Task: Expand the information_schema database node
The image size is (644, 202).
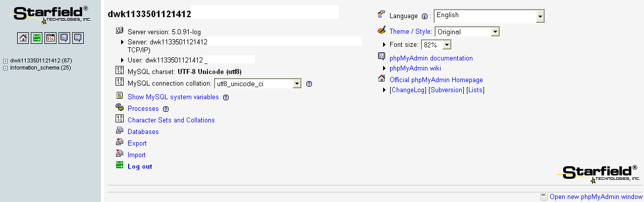Action: (x=5, y=68)
